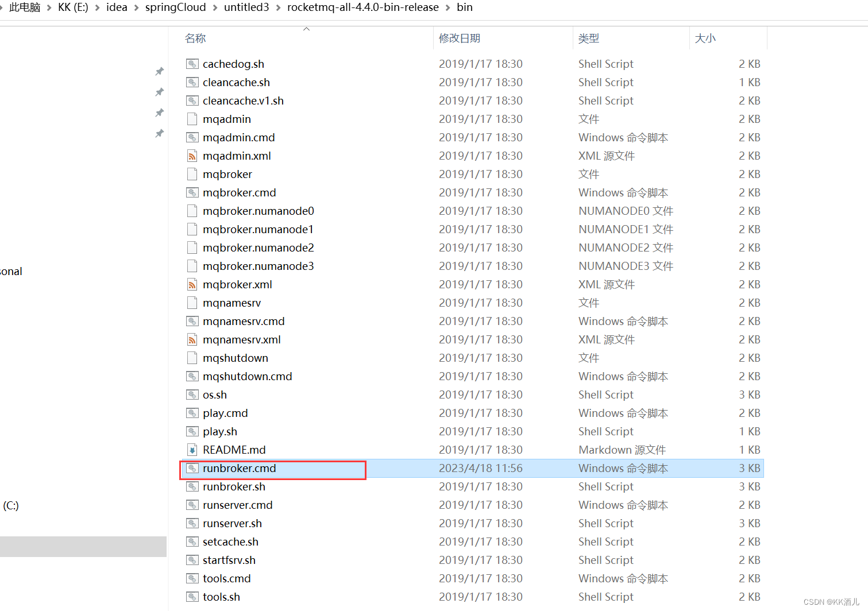868x611 pixels.
Task: Click the Shell Script icon beside cachedog.sh
Action: 192,64
